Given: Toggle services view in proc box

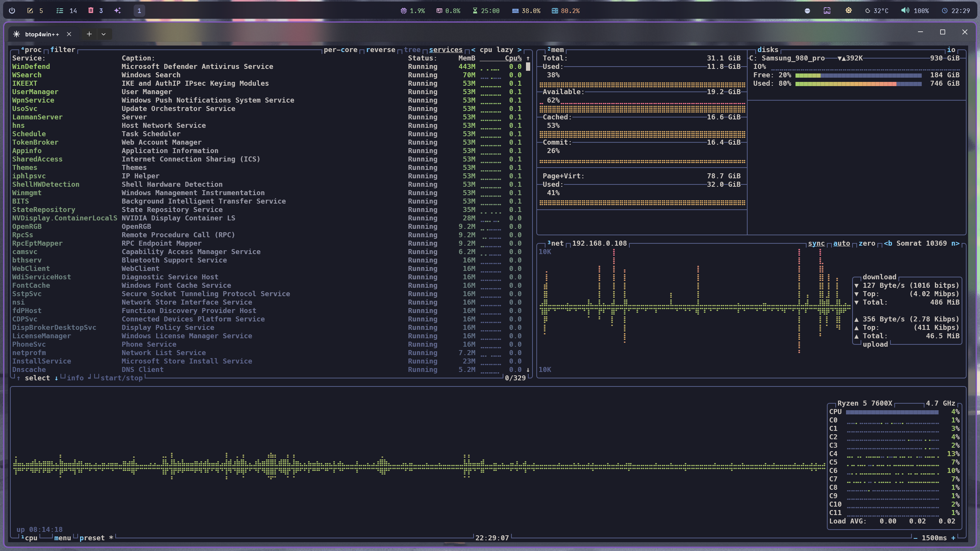Looking at the screenshot, I should 446,50.
